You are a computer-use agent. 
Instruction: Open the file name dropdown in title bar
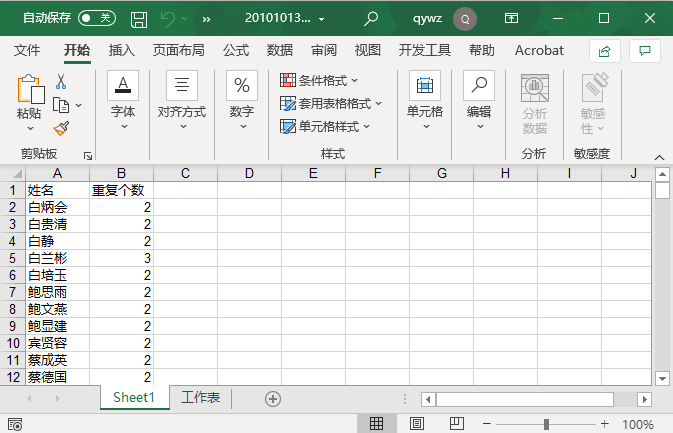point(321,19)
